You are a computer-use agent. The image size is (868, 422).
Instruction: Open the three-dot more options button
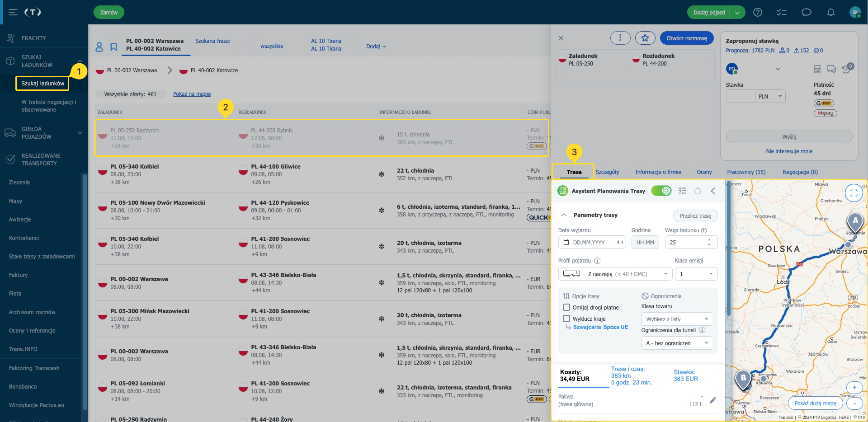[620, 38]
